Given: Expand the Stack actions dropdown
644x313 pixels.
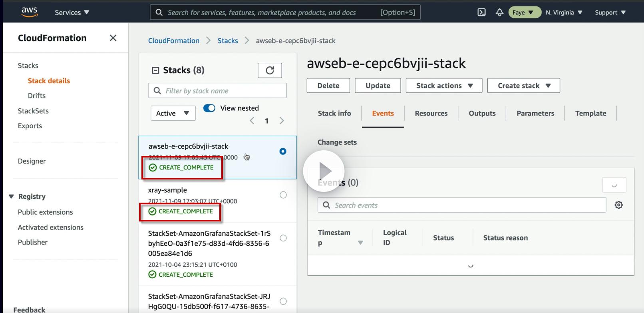Looking at the screenshot, I should 444,86.
